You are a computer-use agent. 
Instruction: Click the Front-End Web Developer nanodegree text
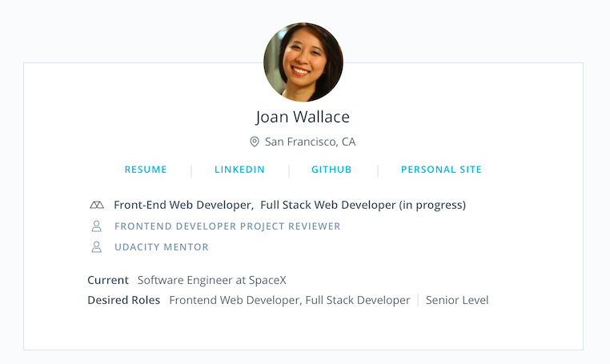click(183, 205)
